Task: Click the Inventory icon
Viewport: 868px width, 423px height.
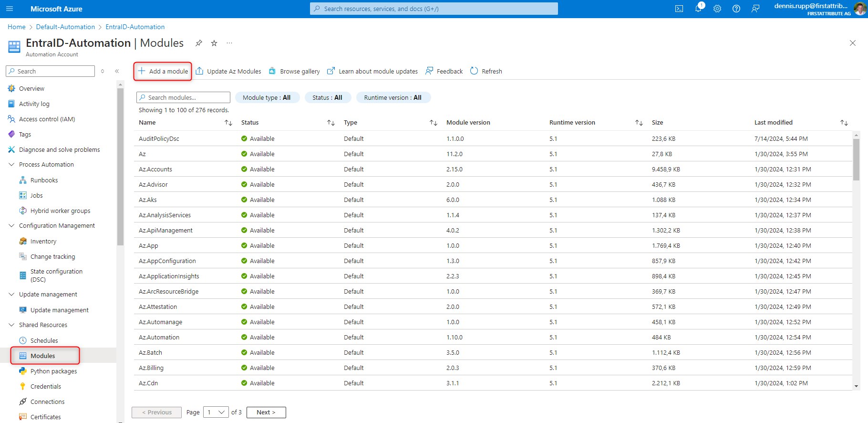Action: pyautogui.click(x=23, y=241)
